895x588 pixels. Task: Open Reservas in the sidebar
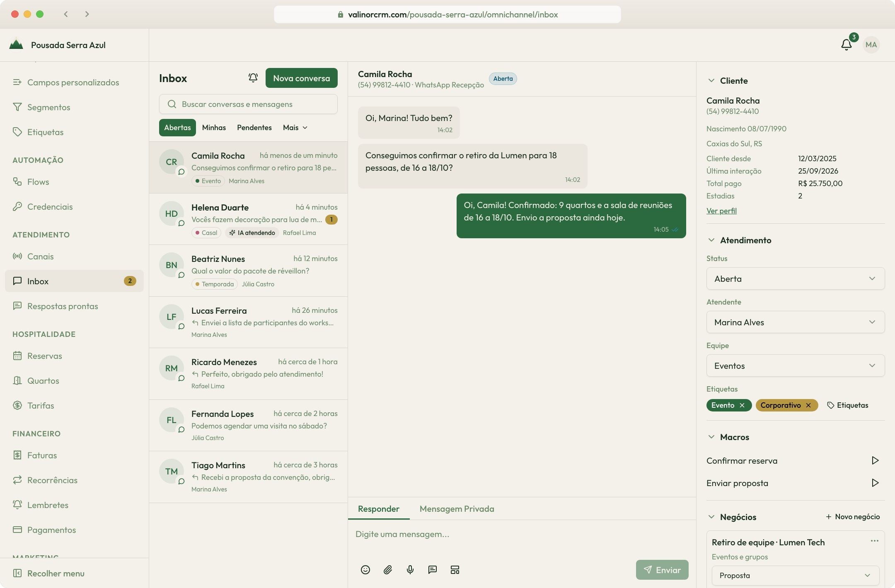74,356
